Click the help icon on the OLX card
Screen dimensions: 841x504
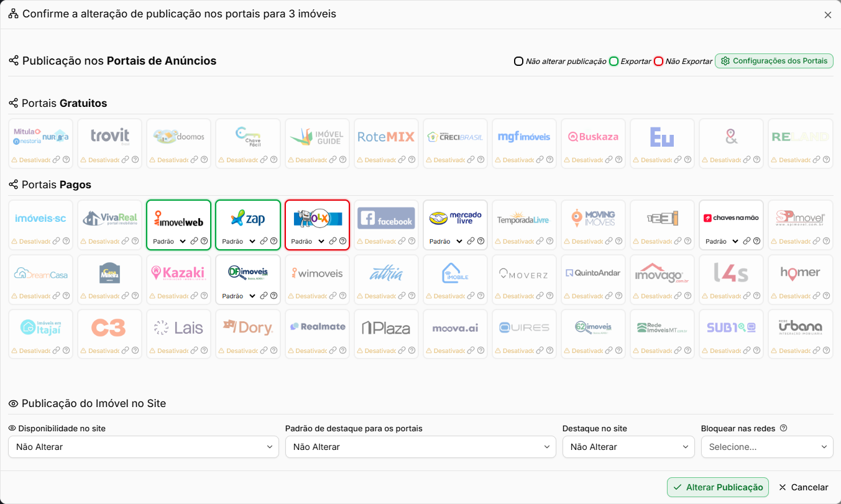click(x=342, y=241)
